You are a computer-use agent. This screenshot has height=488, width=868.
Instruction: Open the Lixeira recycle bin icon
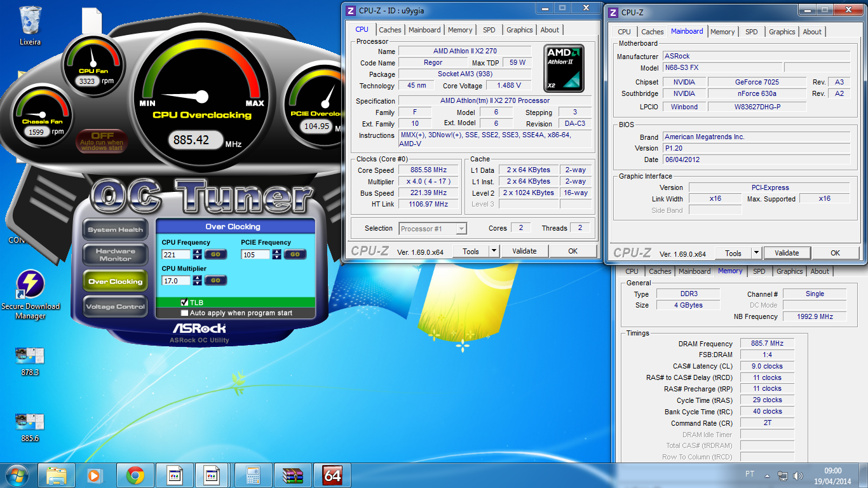click(31, 26)
